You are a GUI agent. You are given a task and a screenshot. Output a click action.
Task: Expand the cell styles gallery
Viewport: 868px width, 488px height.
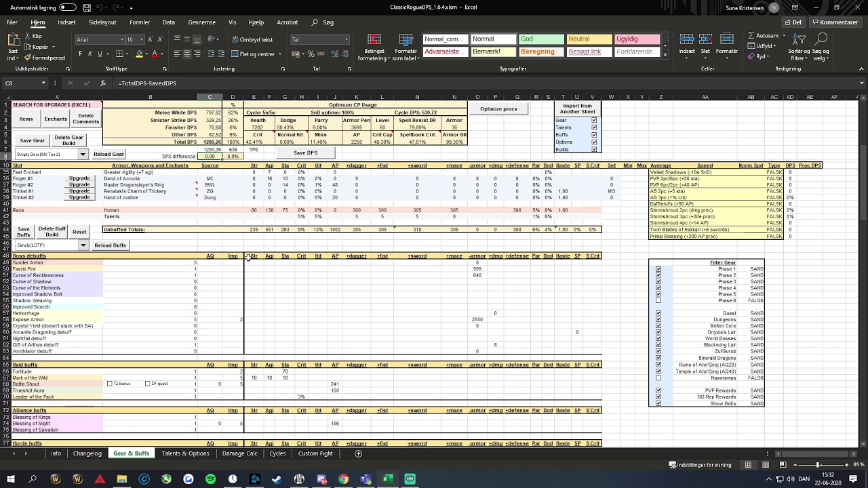tap(665, 55)
